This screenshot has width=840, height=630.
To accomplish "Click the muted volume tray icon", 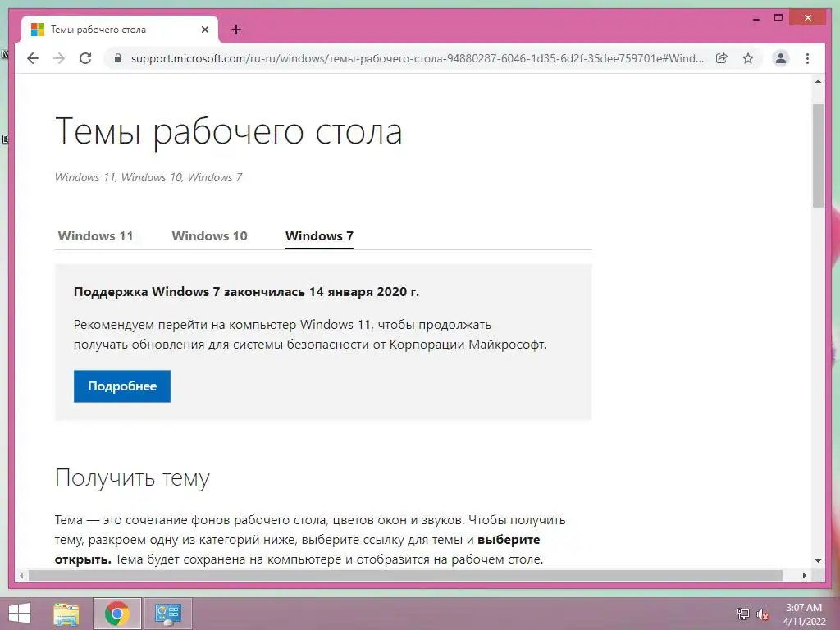I will pos(762,614).
